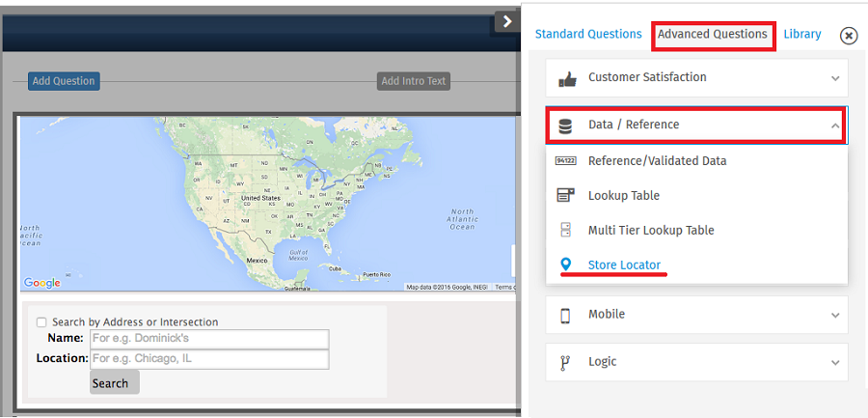Enable Search by Address or Intersection checkbox
Viewport: 868px width, 418px height.
coord(41,322)
